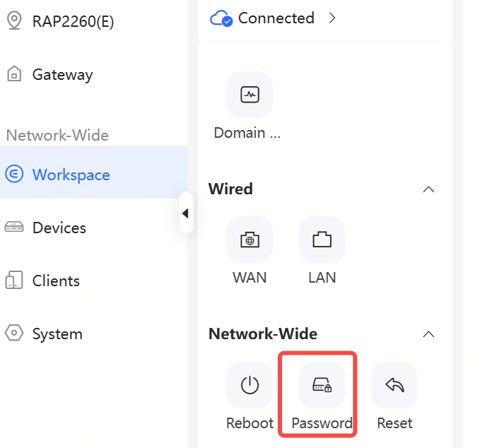Screen dimensions: 482x448
Task: Select Workspace in the sidebar
Action: click(71, 175)
